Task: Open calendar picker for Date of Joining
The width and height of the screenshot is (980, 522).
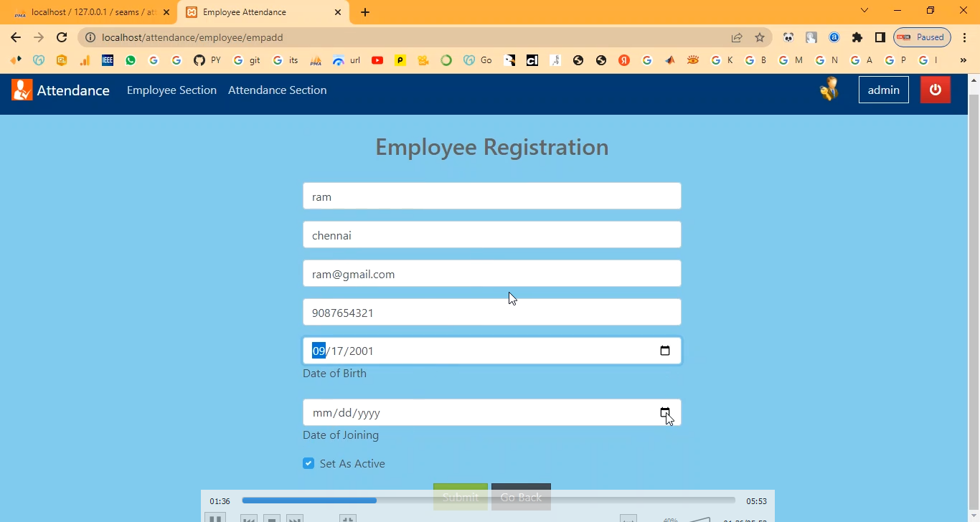Action: [x=664, y=412]
